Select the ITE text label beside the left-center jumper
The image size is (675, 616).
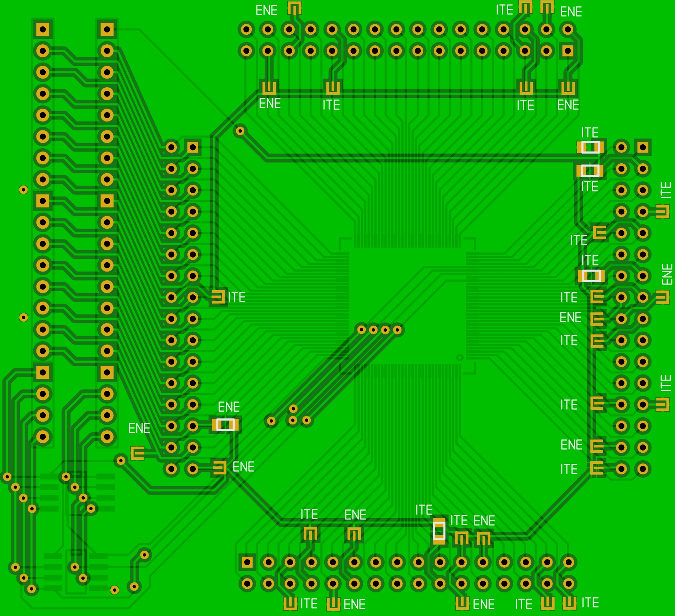click(237, 297)
